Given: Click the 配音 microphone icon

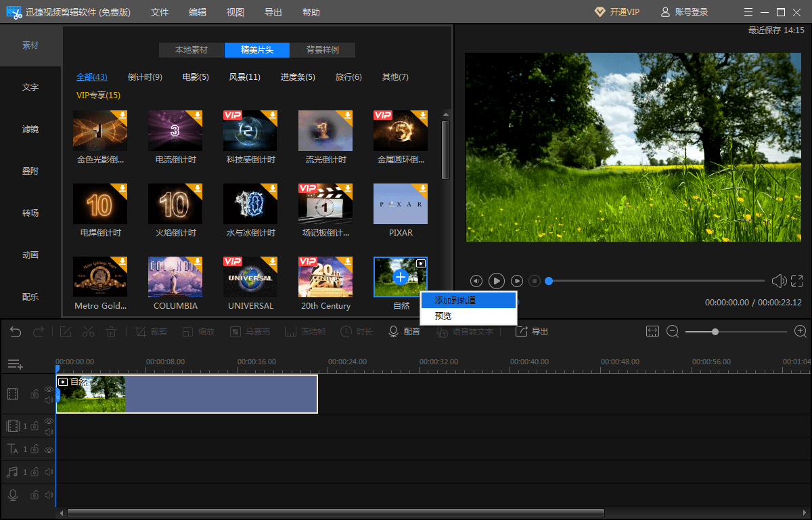Looking at the screenshot, I should tap(393, 332).
